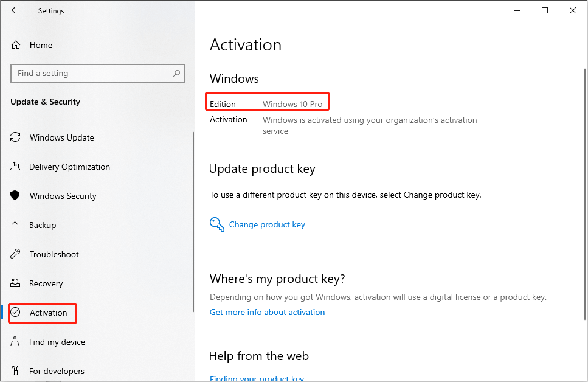Click the Activation checkmark circle icon

[16, 313]
